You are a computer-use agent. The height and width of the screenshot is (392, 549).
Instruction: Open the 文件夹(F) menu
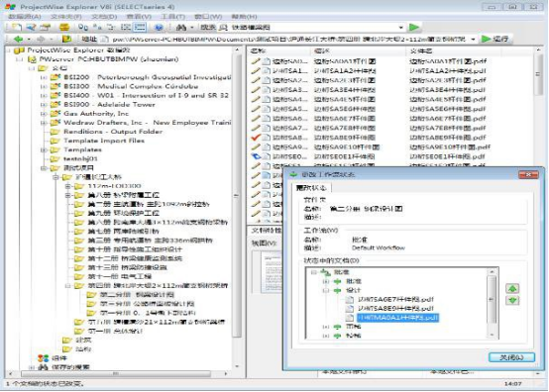tap(65, 17)
